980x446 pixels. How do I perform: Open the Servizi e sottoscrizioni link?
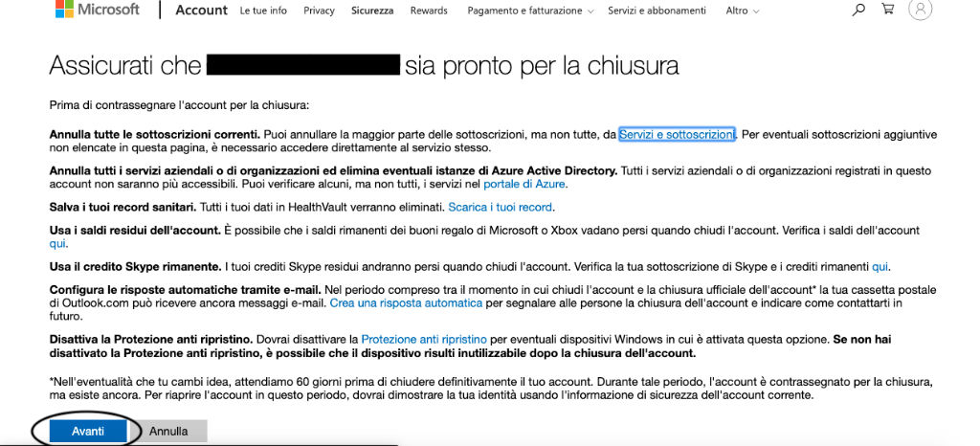pyautogui.click(x=677, y=134)
